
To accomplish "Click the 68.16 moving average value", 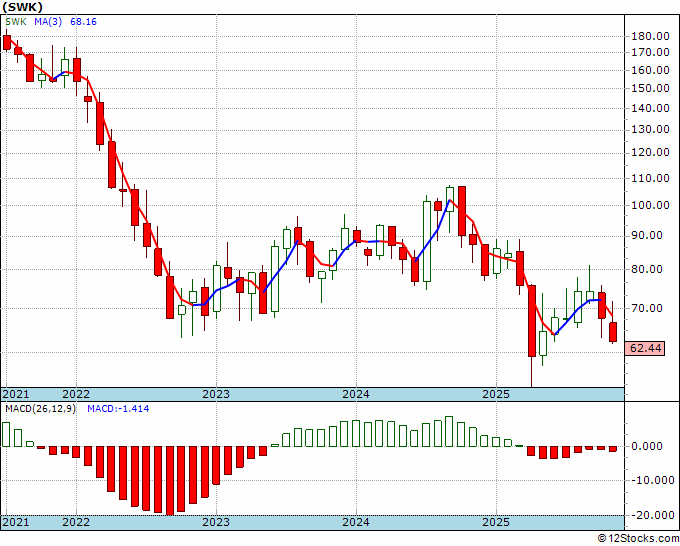I will pos(83,22).
